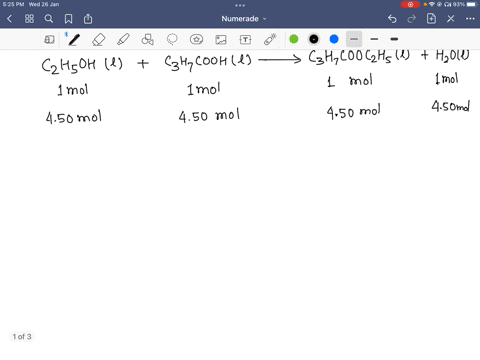This screenshot has width=480, height=360.
Task: Open the thumbnail grid view
Action: (x=29, y=19)
